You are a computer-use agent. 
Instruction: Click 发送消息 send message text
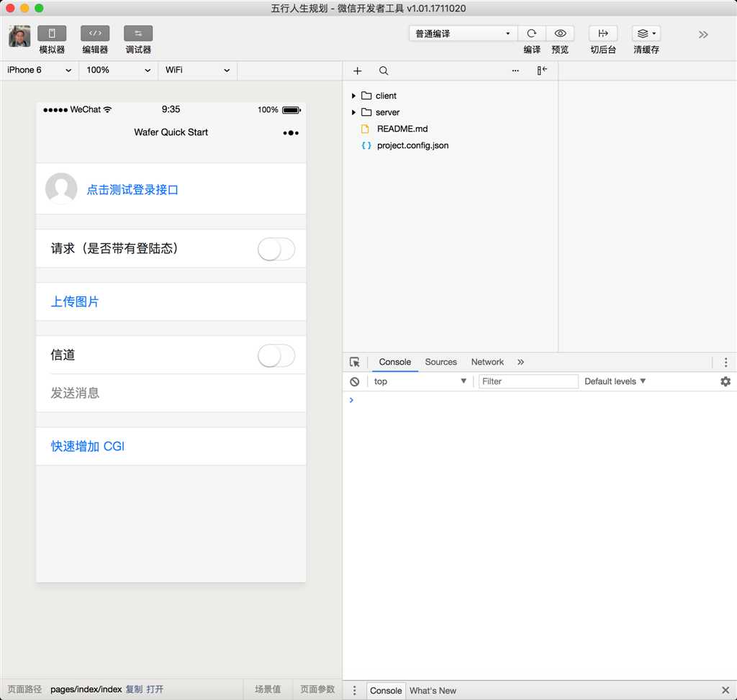tap(75, 393)
